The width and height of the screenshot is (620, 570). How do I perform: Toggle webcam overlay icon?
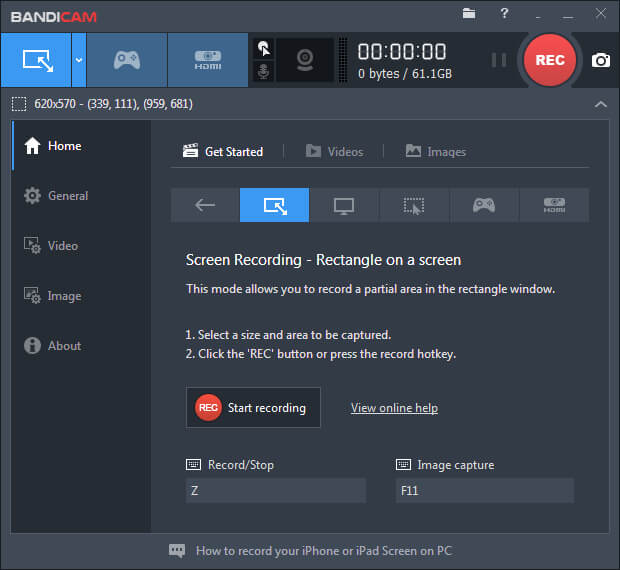pyautogui.click(x=305, y=60)
